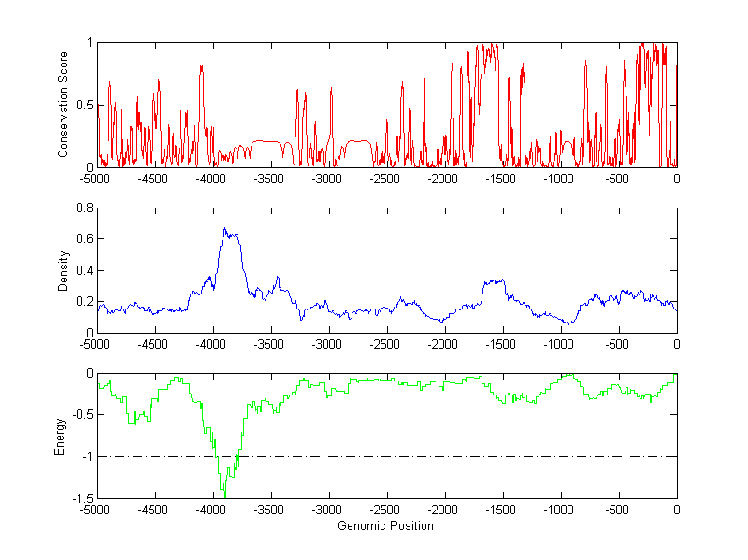Click the -1000 tick label below Energy plot

point(560,510)
